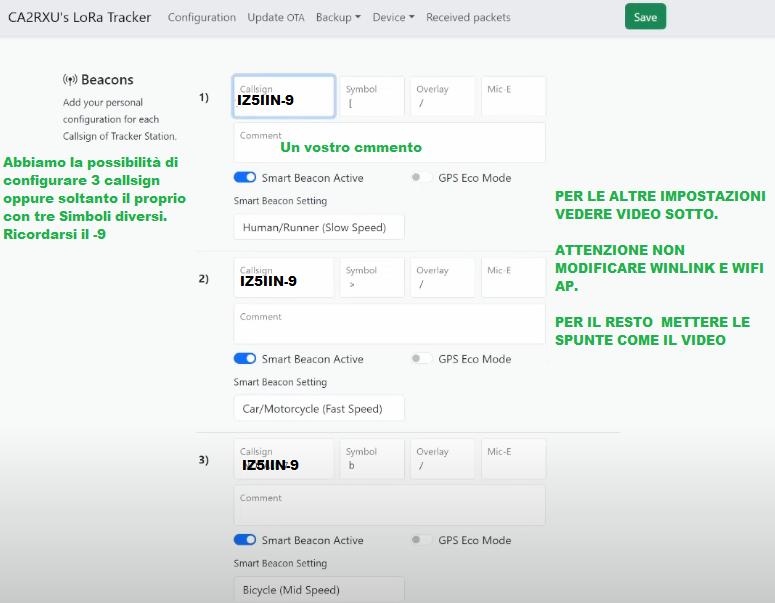Click the Symbol field of beacon 3
The width and height of the screenshot is (775, 603).
pyautogui.click(x=372, y=459)
